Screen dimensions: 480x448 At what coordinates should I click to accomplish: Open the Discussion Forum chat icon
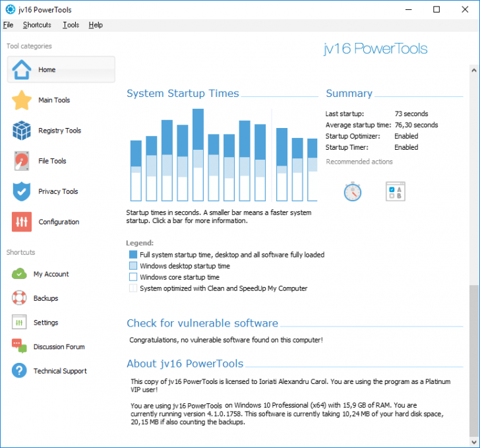click(19, 346)
